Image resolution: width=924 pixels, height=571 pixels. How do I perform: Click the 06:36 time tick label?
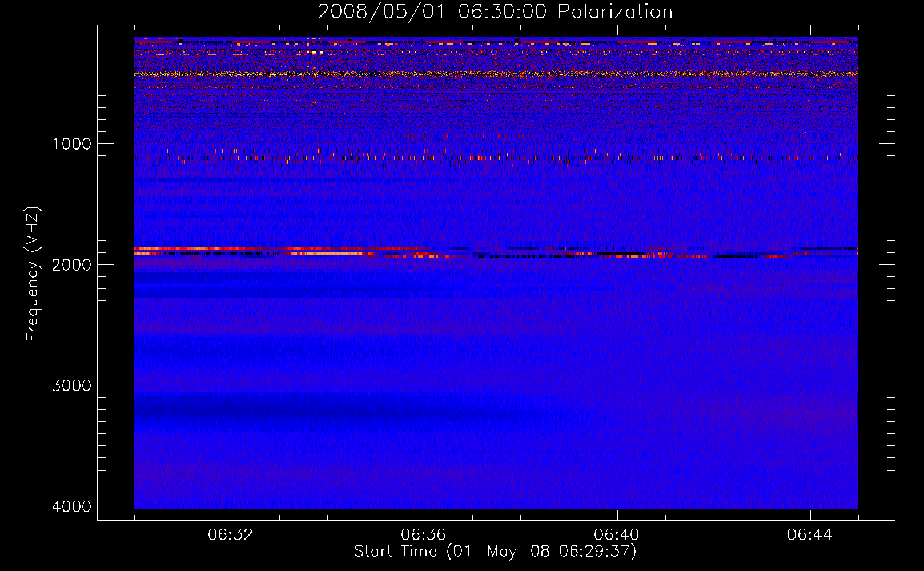(424, 535)
